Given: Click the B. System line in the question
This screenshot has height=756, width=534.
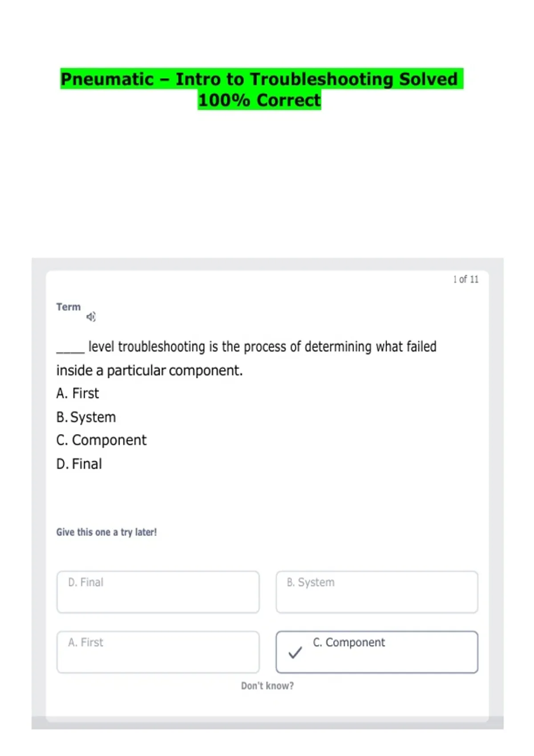Looking at the screenshot, I should coord(86,417).
